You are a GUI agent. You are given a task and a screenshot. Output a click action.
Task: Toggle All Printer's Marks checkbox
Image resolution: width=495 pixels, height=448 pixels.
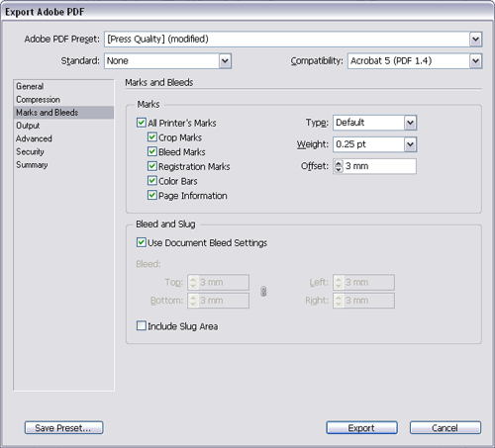(142, 123)
